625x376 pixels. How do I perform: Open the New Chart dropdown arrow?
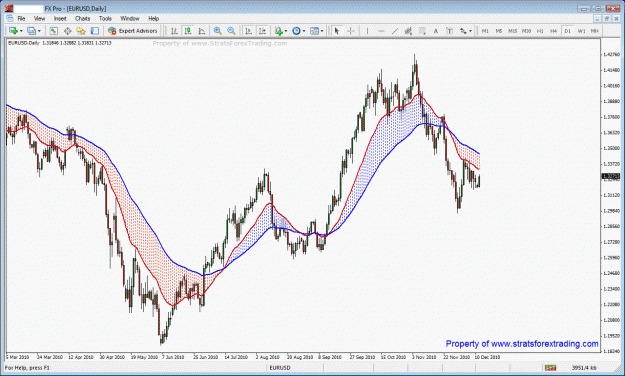point(21,31)
